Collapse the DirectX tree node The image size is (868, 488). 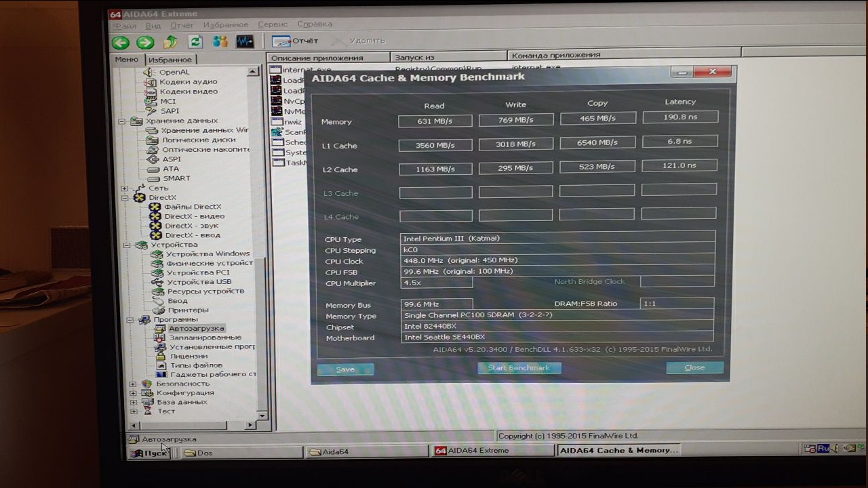(x=125, y=198)
